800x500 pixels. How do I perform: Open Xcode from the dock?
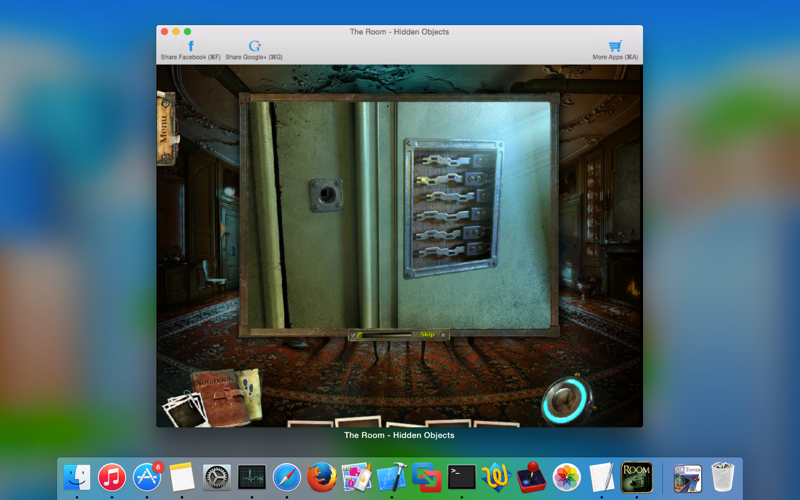[x=391, y=478]
